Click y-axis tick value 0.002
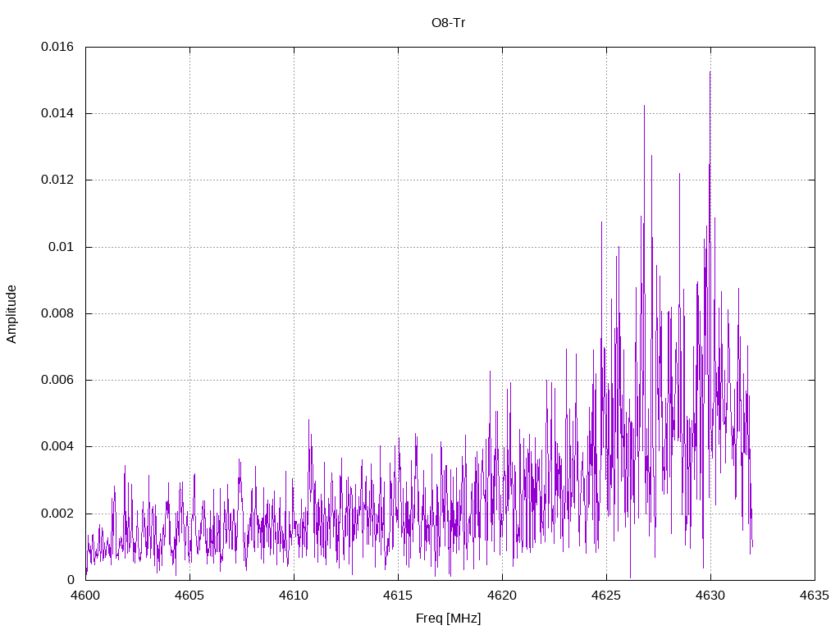 coord(57,514)
